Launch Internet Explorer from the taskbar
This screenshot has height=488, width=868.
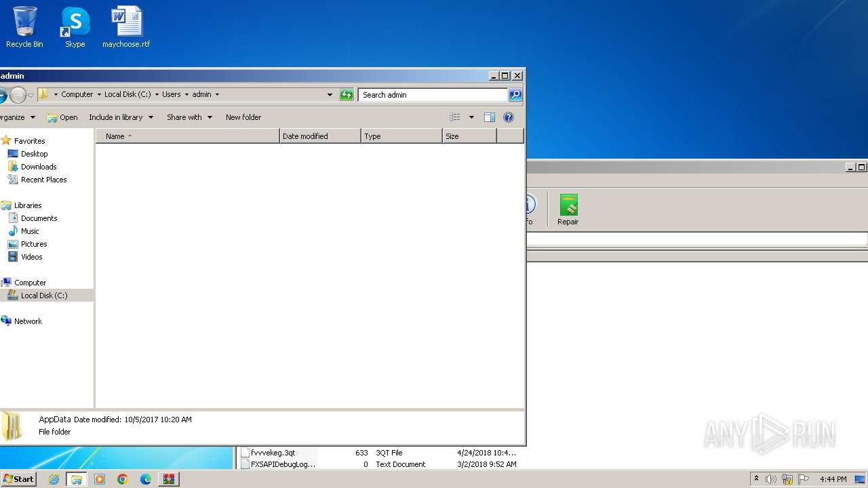(x=54, y=479)
